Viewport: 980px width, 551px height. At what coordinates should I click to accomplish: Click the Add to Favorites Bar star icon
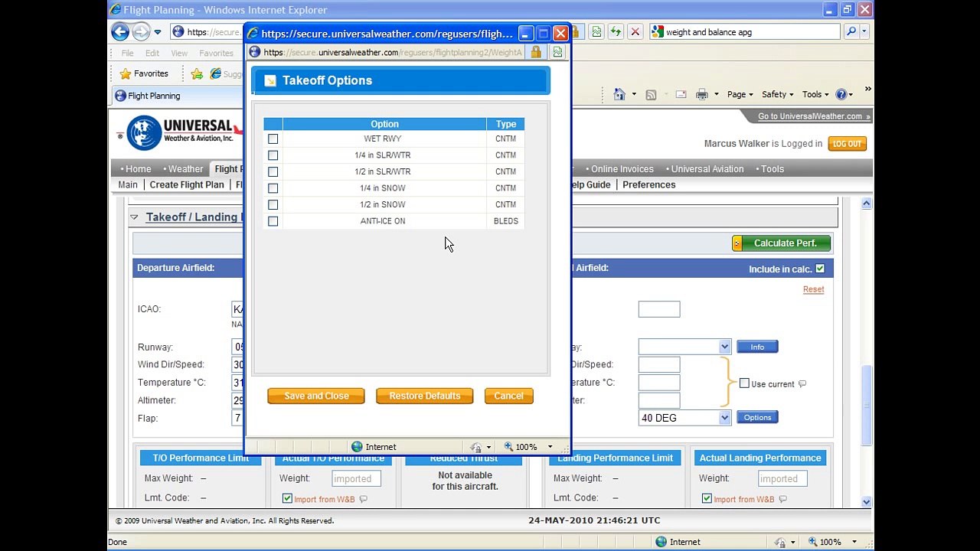point(197,73)
